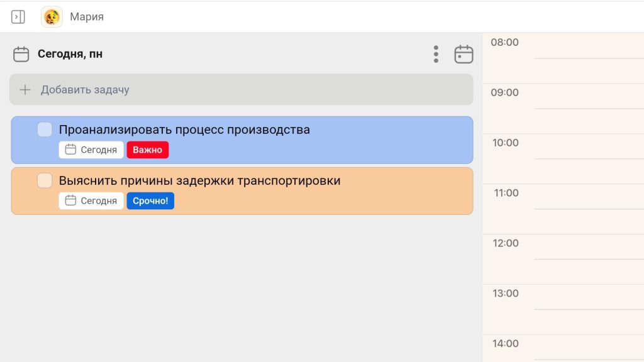Viewport: 644px width, 362px height.
Task: Check off Проанализировать процесс производства task
Action: tap(45, 129)
